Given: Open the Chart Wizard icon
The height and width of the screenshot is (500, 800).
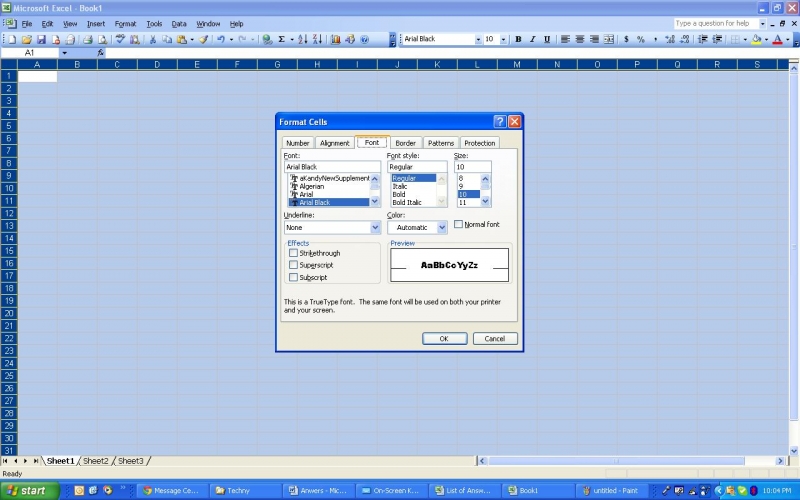Looking at the screenshot, I should (x=335, y=39).
